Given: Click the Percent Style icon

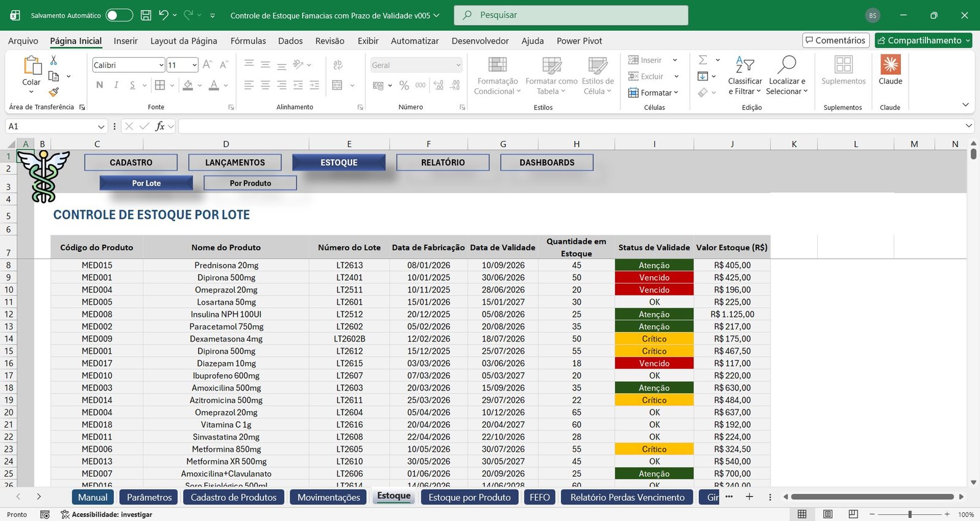Looking at the screenshot, I should pos(404,85).
